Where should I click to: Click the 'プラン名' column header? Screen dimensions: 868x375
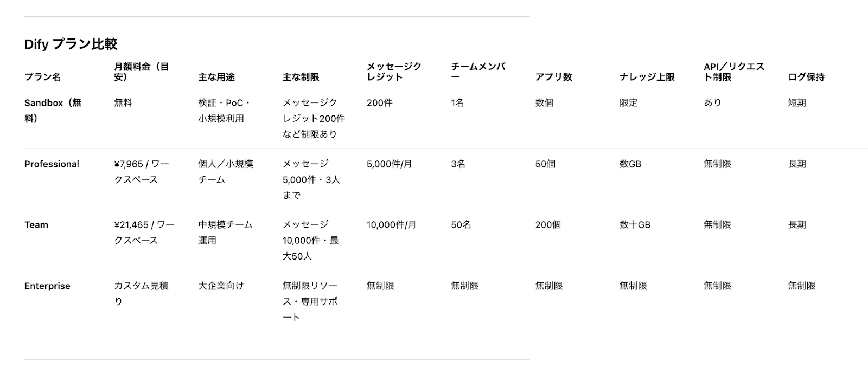point(42,77)
